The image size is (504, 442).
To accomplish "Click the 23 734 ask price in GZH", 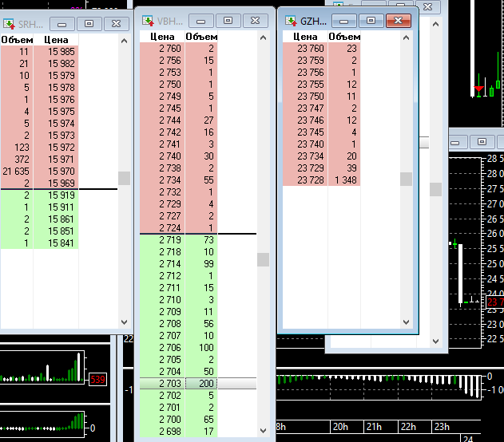I will pos(305,156).
